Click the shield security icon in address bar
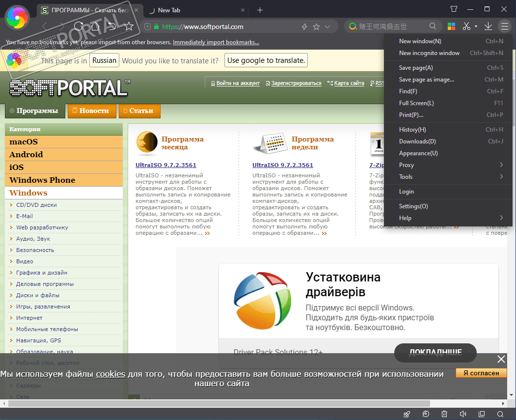The image size is (516, 420). point(148,27)
